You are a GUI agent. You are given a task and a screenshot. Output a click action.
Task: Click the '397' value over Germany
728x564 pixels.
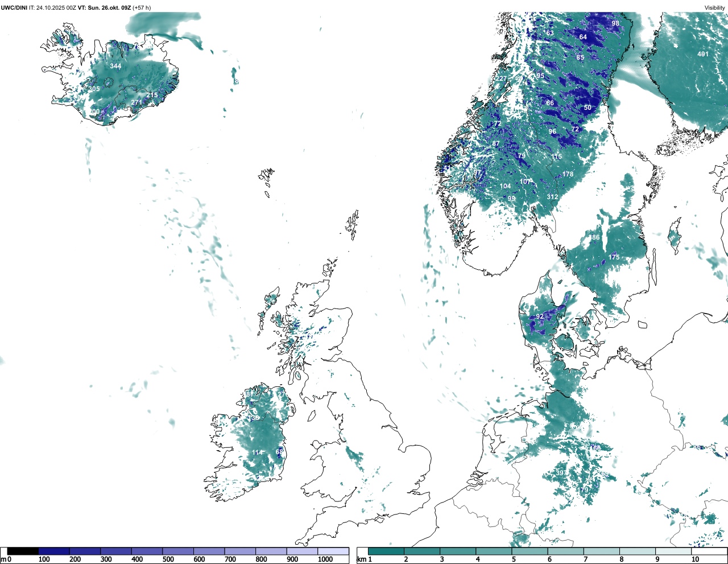[x=561, y=473]
